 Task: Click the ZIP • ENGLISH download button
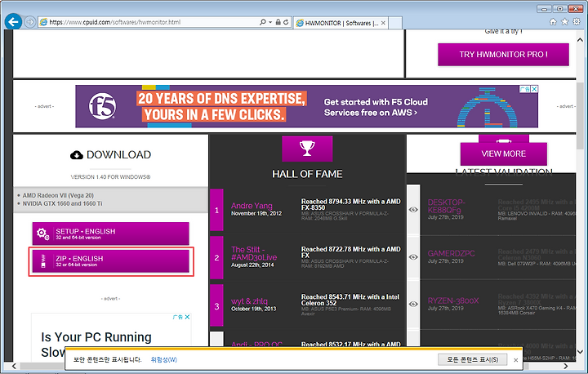(110, 261)
